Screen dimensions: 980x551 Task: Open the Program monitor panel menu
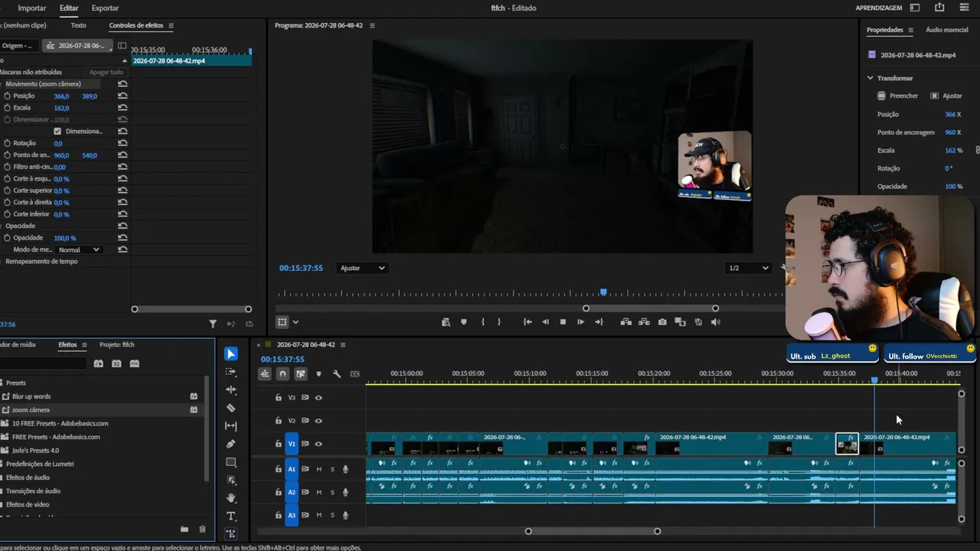pyautogui.click(x=372, y=25)
